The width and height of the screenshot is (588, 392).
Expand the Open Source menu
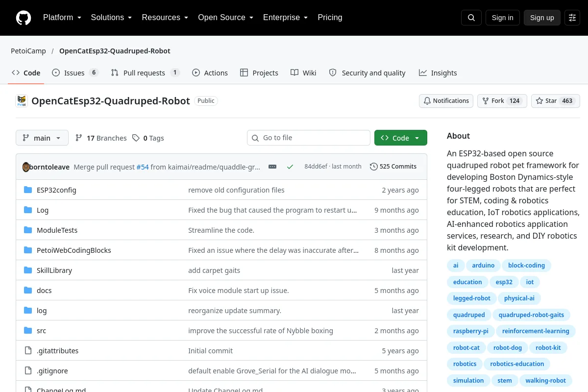(x=225, y=18)
